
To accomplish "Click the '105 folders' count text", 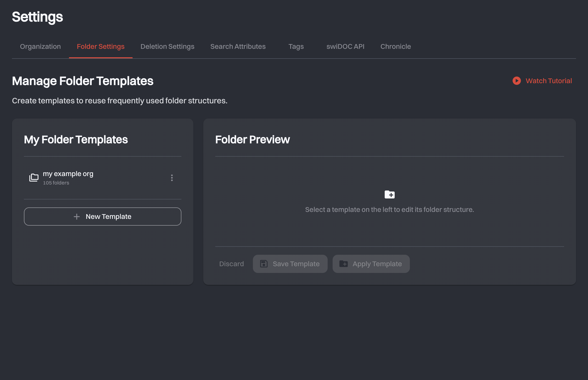I will pyautogui.click(x=56, y=183).
